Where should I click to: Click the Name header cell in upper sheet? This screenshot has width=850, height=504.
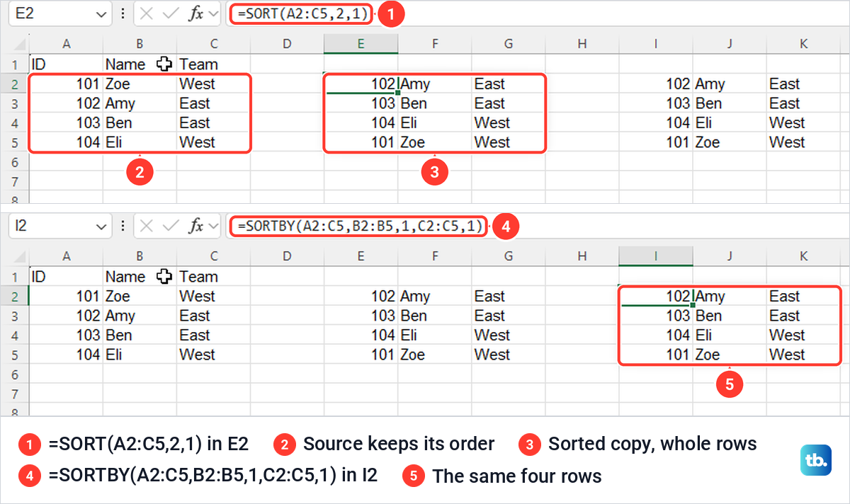tap(140, 64)
